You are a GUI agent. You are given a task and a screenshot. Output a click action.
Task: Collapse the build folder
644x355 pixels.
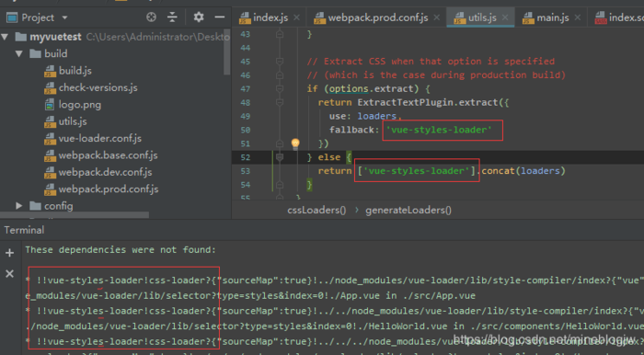[19, 53]
